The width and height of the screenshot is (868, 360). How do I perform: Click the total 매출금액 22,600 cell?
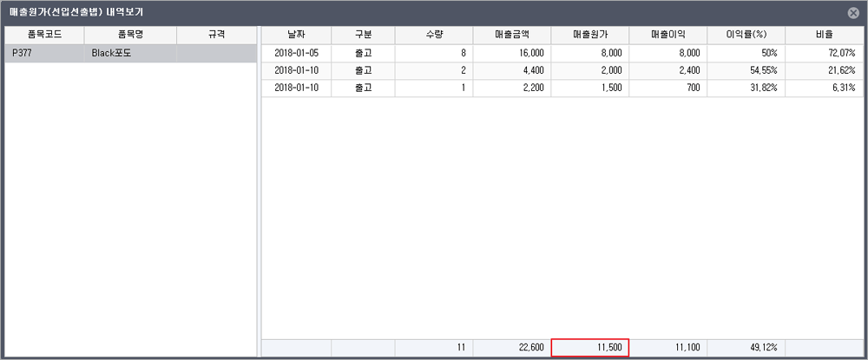coord(511,347)
